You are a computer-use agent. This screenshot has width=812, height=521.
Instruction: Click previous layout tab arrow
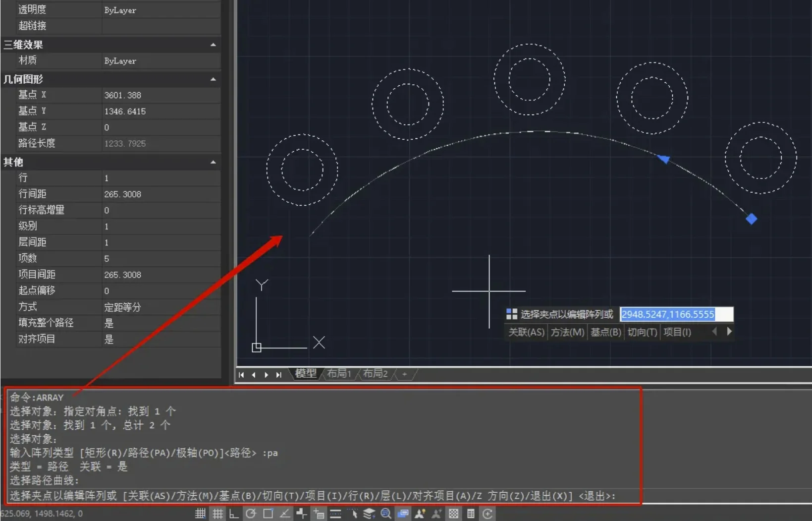click(x=254, y=375)
